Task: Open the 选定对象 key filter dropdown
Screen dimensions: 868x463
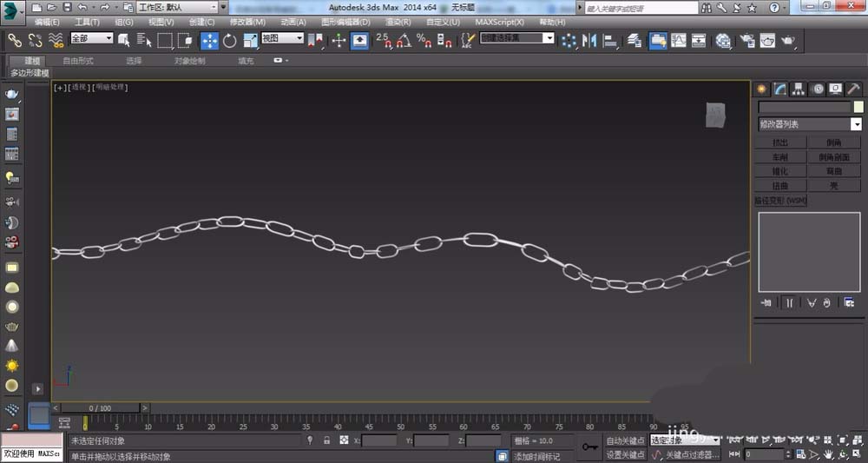Action: 685,440
